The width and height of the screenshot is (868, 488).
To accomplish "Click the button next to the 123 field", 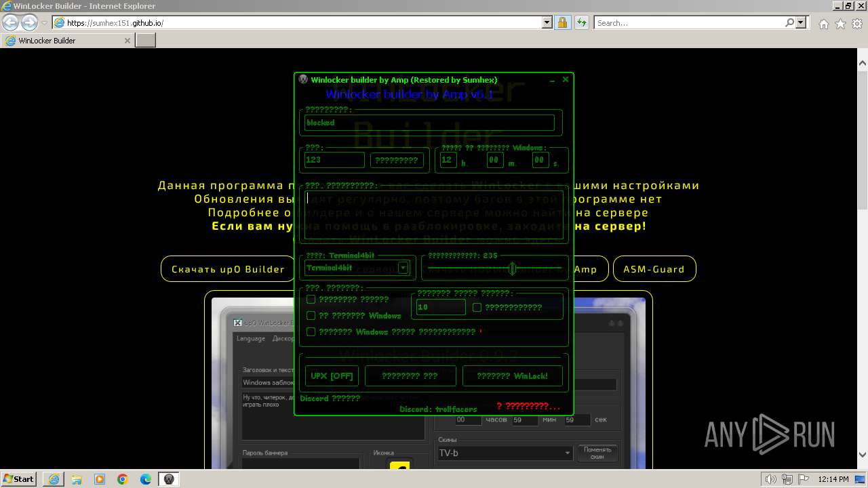I will pyautogui.click(x=397, y=160).
